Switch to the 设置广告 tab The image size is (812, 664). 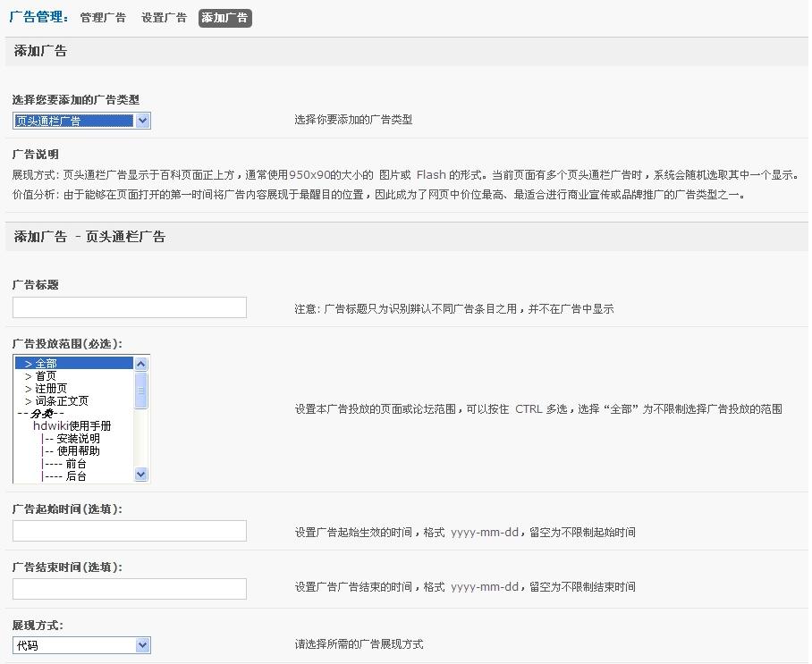point(164,18)
